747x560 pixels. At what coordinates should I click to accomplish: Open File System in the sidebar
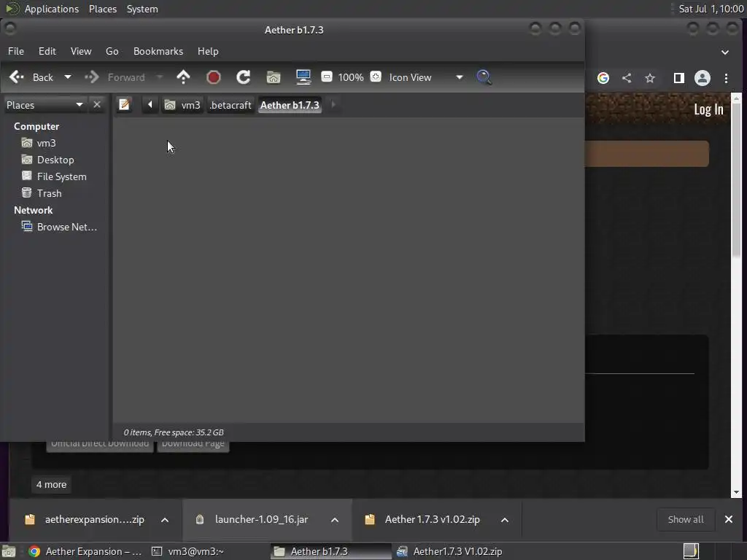click(x=54, y=176)
